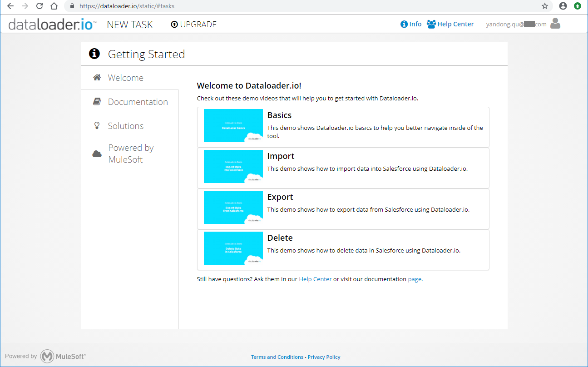
Task: Click the Getting Started heading text
Action: point(146,54)
